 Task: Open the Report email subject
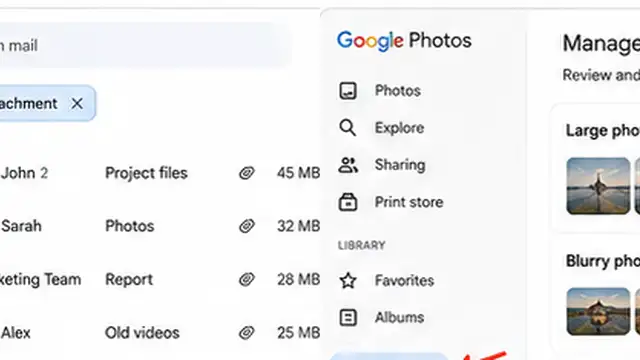point(129,280)
